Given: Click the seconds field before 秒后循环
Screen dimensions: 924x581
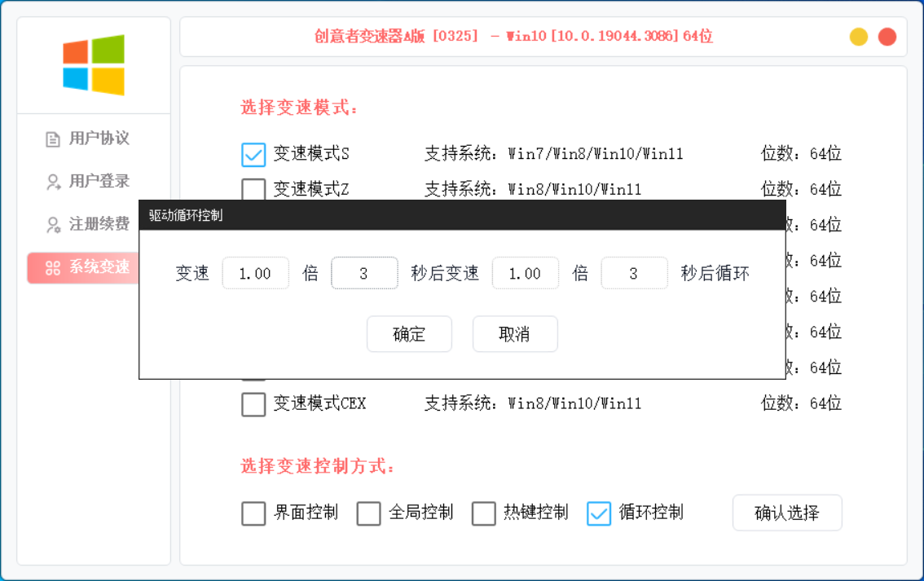Looking at the screenshot, I should pos(634,274).
